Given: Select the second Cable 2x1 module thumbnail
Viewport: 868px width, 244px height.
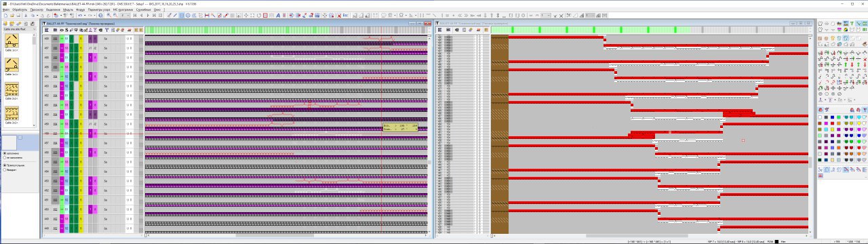Looking at the screenshot, I should click(12, 65).
